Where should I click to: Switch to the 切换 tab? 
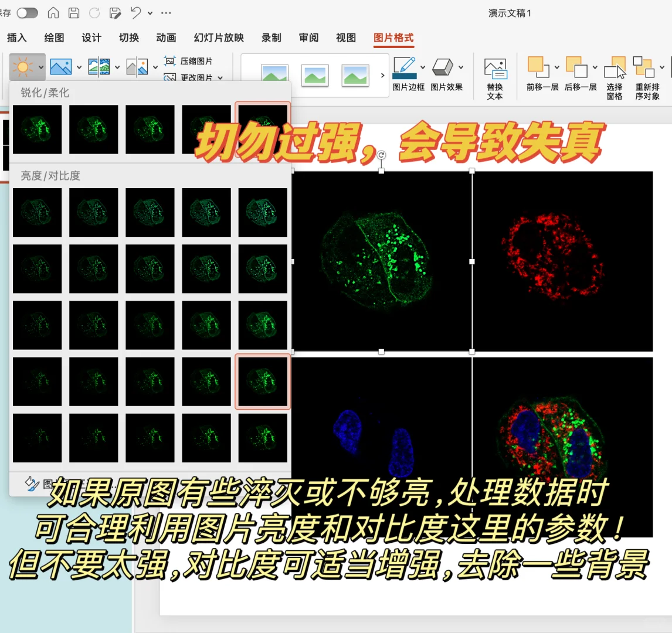[129, 38]
